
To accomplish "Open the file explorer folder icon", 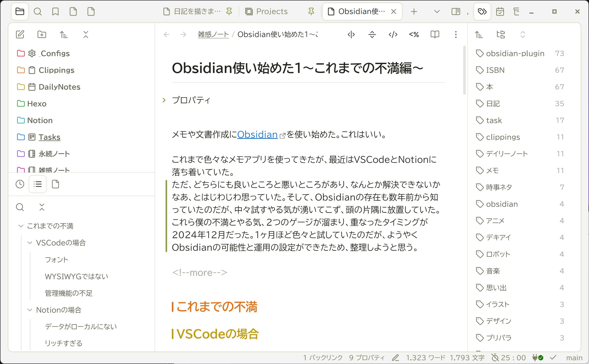I will pos(20,12).
